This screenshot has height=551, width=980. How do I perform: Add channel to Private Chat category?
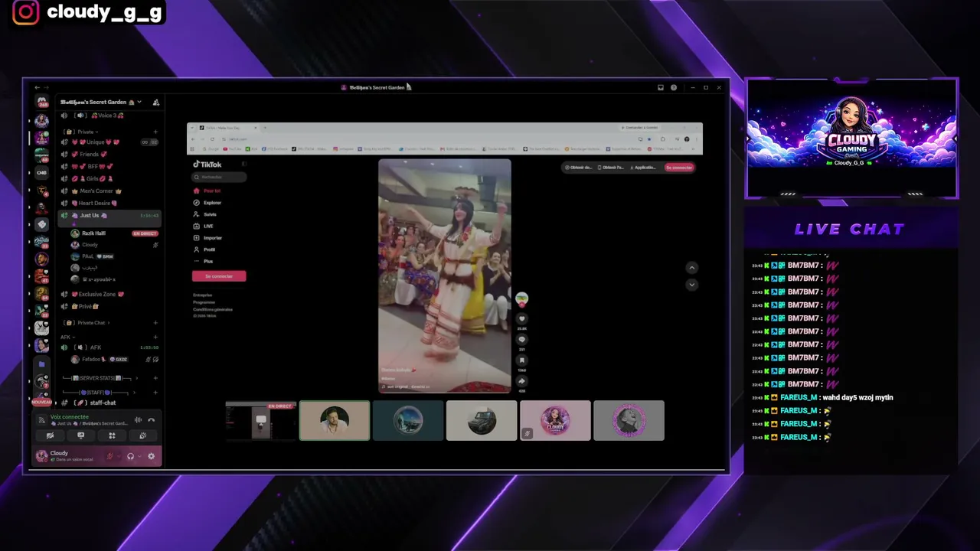(155, 323)
